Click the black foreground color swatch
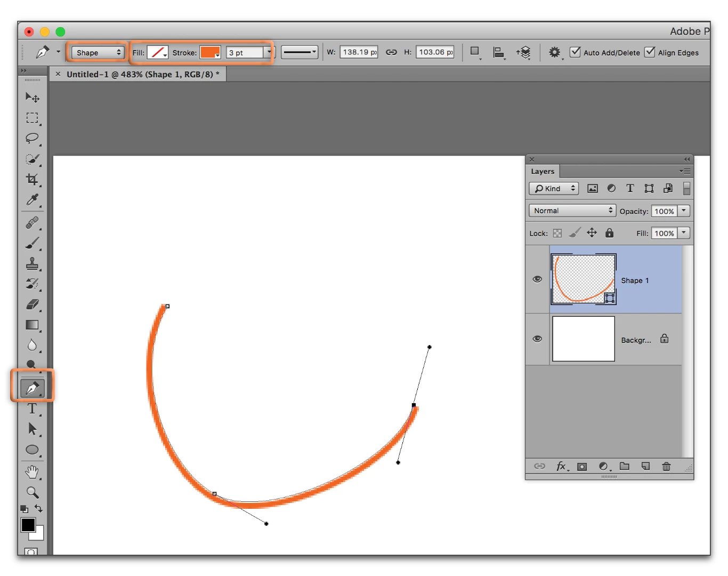This screenshot has height=576, width=728. pyautogui.click(x=28, y=525)
